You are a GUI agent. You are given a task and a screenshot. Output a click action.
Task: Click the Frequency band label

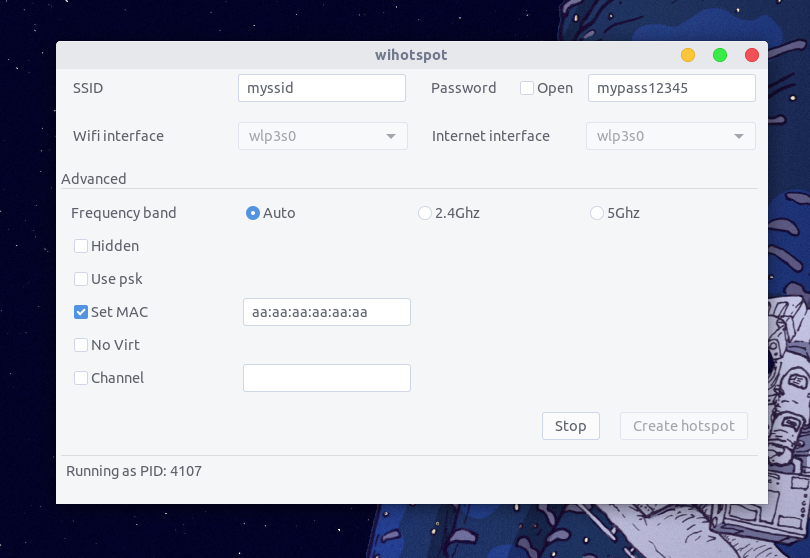pos(123,213)
